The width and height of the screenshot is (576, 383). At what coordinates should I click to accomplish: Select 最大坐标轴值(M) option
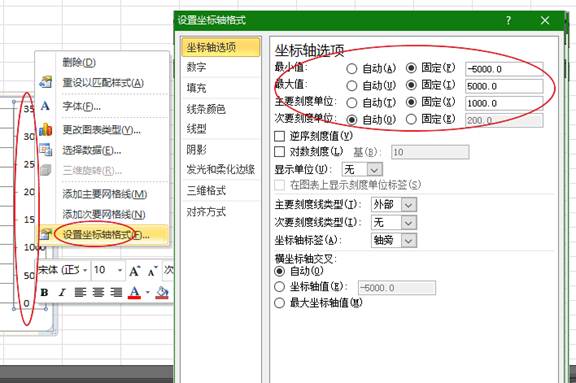click(280, 303)
